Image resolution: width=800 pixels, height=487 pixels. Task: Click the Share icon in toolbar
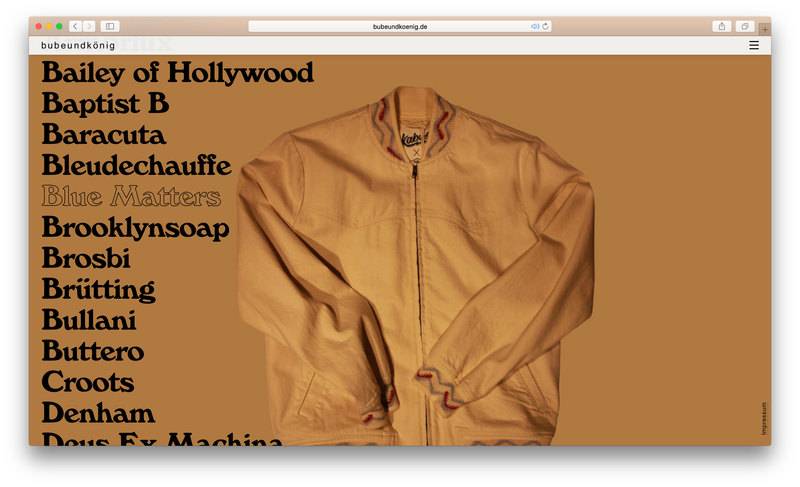pos(721,26)
